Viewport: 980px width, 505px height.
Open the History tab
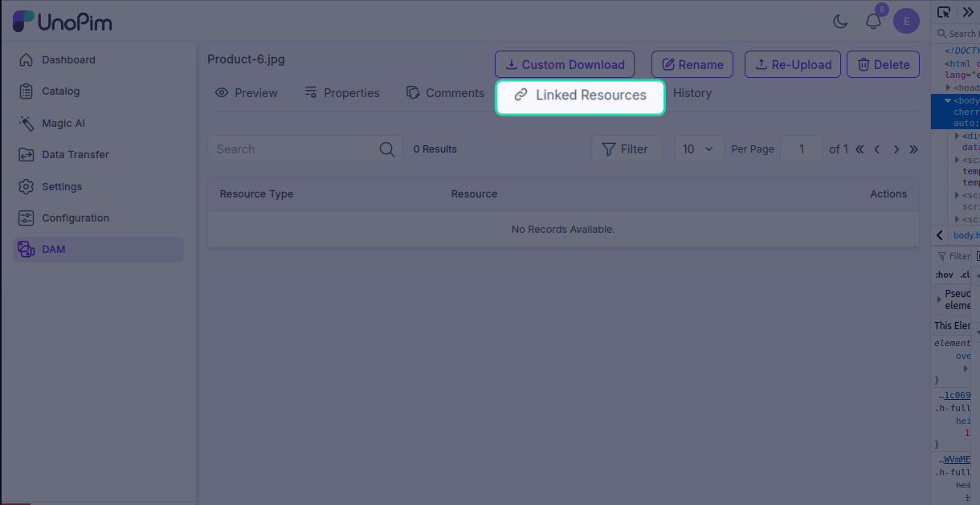692,93
